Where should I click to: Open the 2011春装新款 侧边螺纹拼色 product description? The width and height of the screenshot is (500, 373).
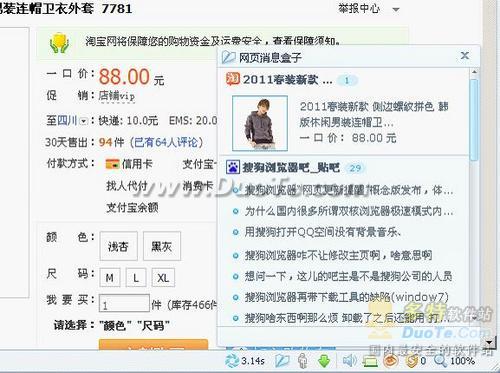374,114
